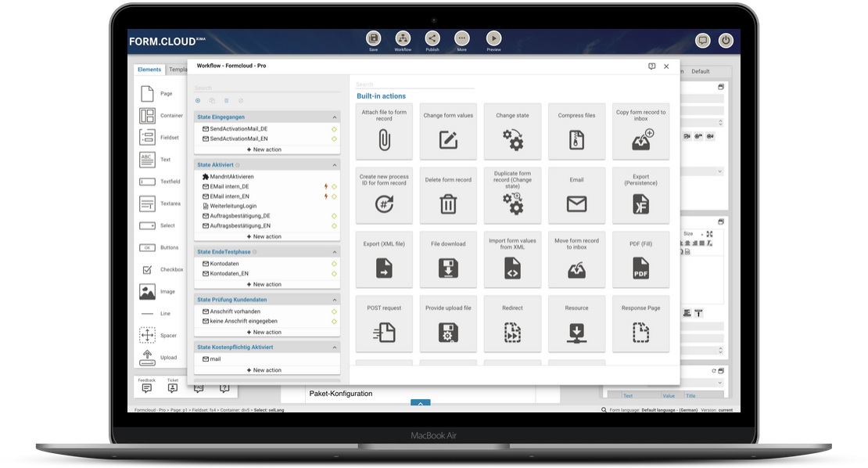Select the MandntAktivieren action
Image resolution: width=868 pixels, height=468 pixels.
(x=267, y=177)
